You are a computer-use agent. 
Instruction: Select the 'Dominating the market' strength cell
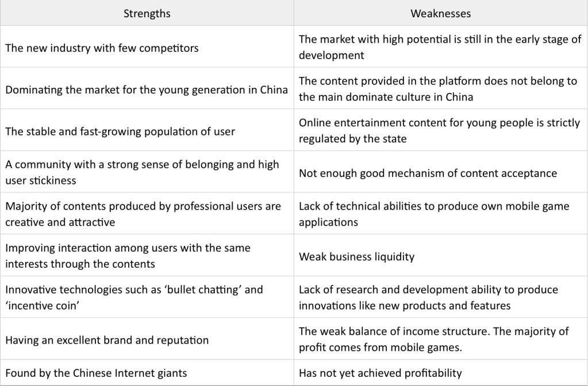coord(147,90)
